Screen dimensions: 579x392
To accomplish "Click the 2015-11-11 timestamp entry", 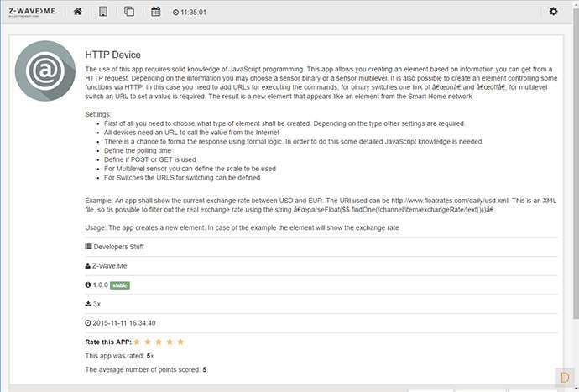I will (125, 323).
